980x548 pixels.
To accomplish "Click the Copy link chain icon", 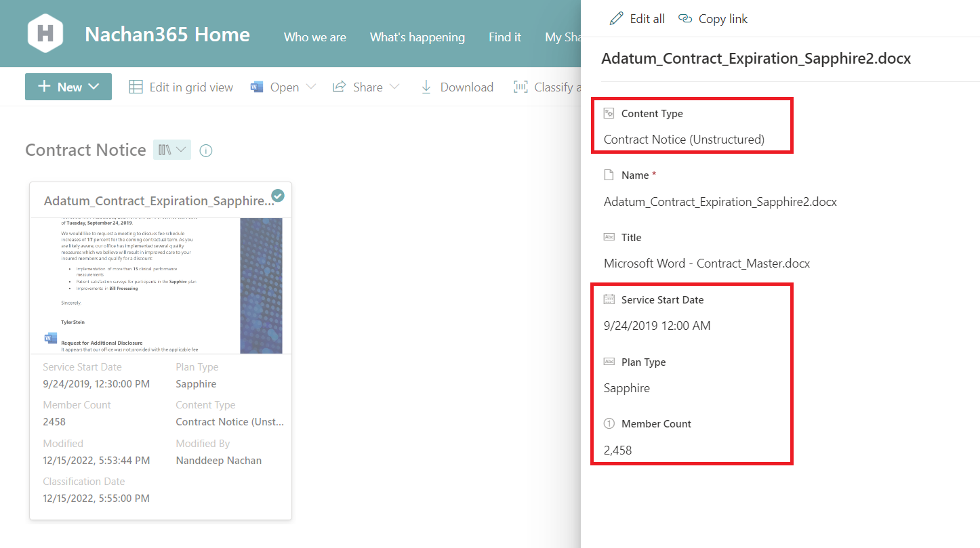I will 685,18.
